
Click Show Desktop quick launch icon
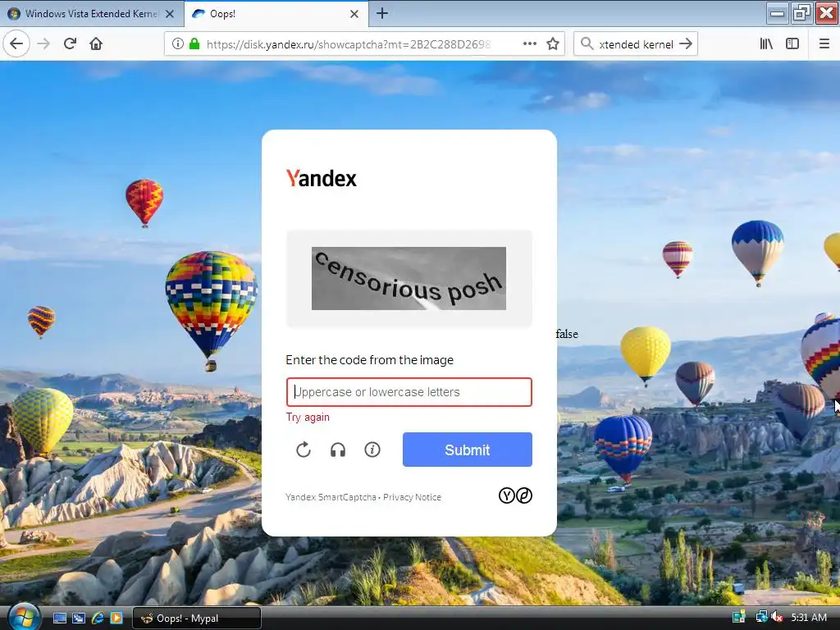click(59, 619)
